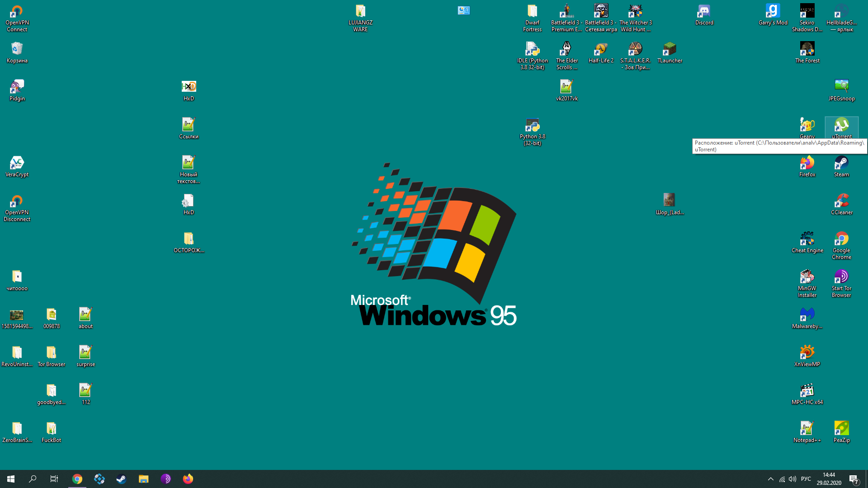This screenshot has width=868, height=488.
Task: Open the volume control in tray
Action: (x=793, y=479)
